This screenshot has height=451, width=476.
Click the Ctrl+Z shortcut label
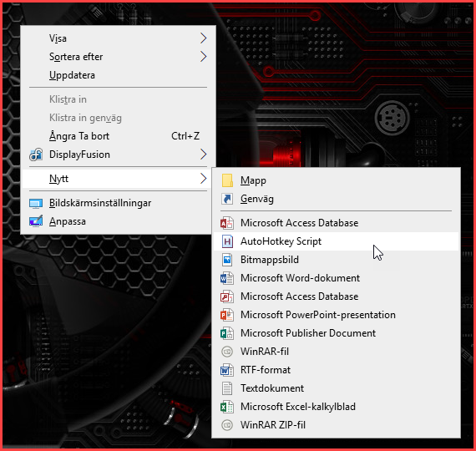pos(185,136)
